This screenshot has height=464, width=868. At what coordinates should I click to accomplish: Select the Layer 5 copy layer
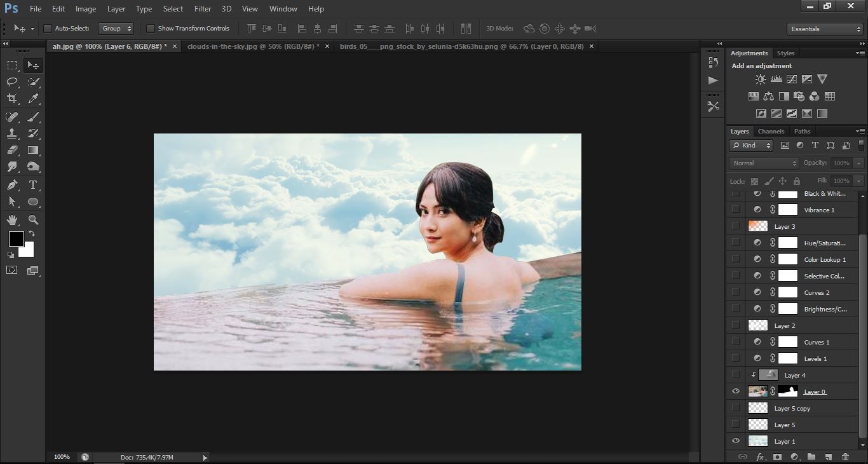[792, 408]
